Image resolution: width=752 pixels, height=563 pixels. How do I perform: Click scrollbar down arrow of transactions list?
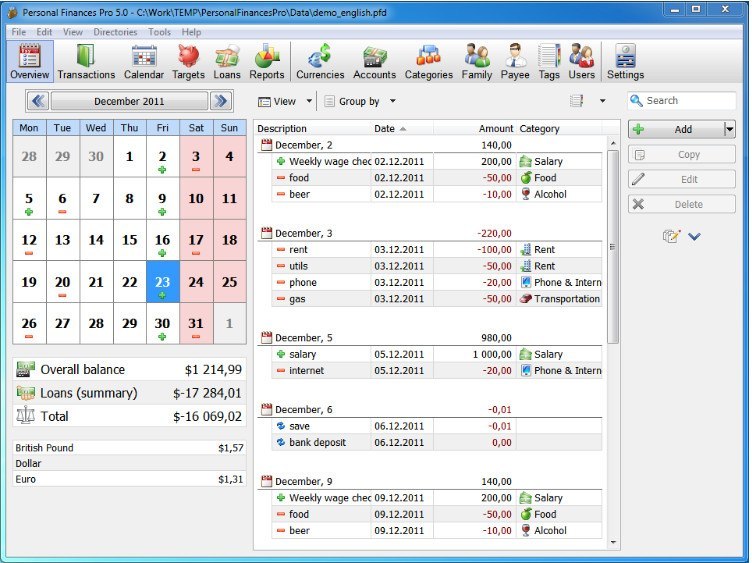point(613,542)
